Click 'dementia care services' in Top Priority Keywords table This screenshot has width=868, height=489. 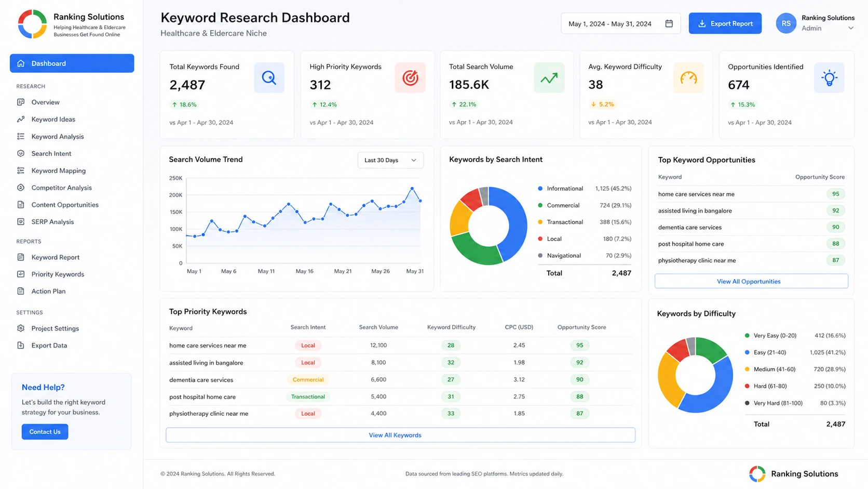(201, 380)
